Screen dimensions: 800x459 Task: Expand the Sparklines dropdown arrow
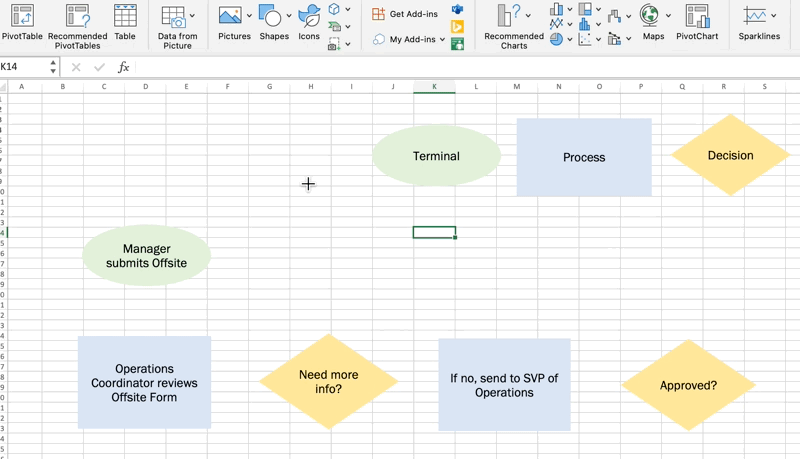[773, 16]
